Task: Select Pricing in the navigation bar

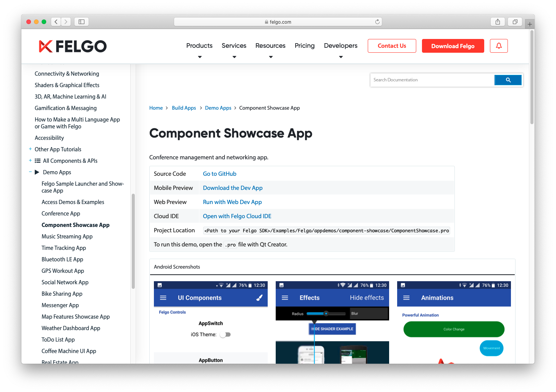Action: pos(304,45)
